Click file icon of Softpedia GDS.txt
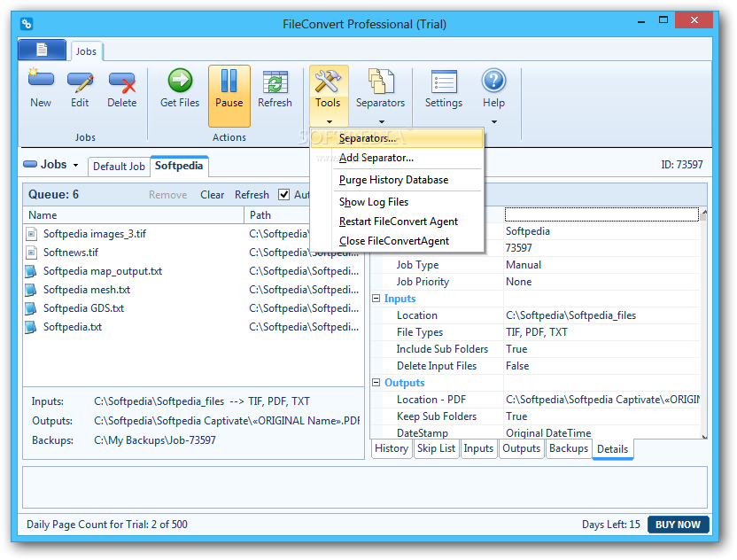737x560 pixels. click(x=30, y=308)
